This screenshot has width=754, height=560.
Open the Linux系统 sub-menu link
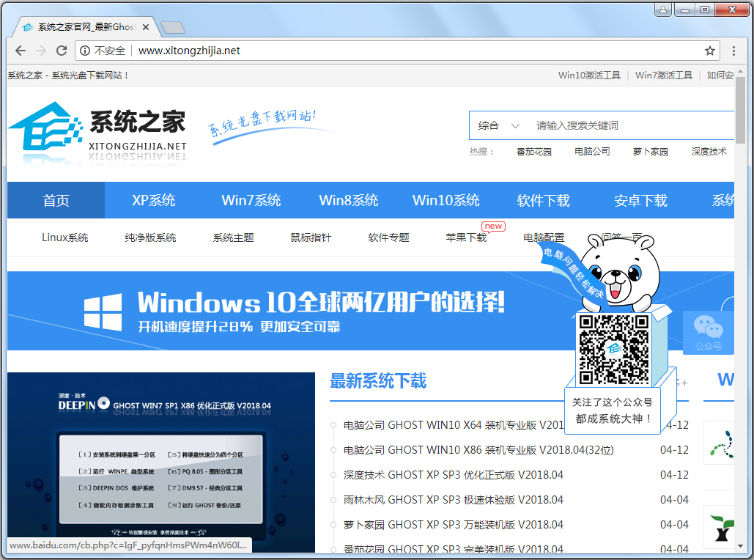pos(65,237)
